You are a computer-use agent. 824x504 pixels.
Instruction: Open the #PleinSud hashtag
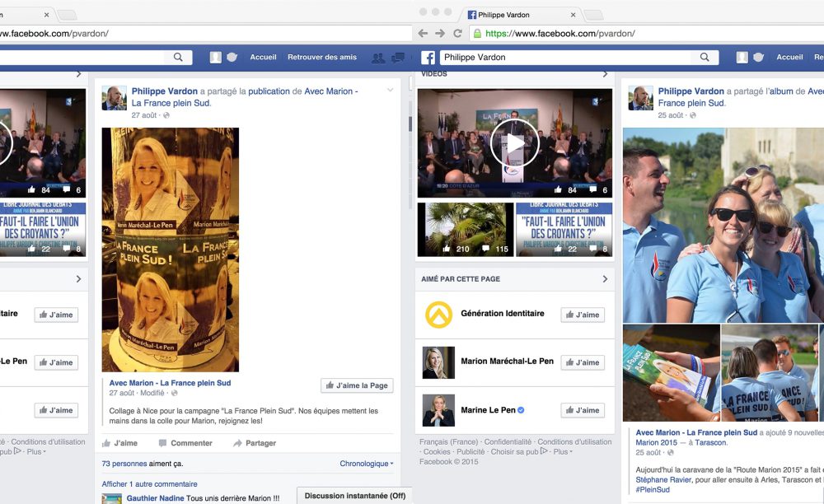coord(653,490)
